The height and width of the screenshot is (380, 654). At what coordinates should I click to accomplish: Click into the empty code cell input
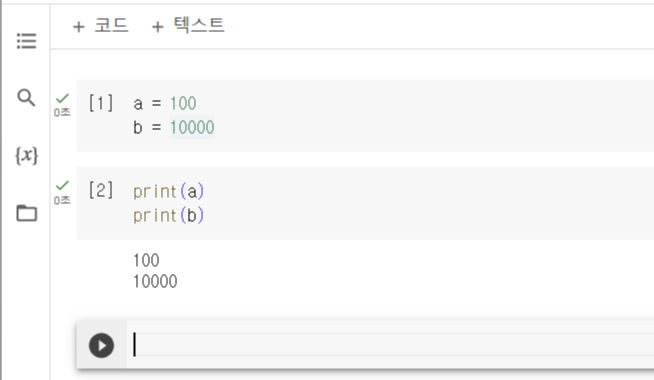point(390,345)
